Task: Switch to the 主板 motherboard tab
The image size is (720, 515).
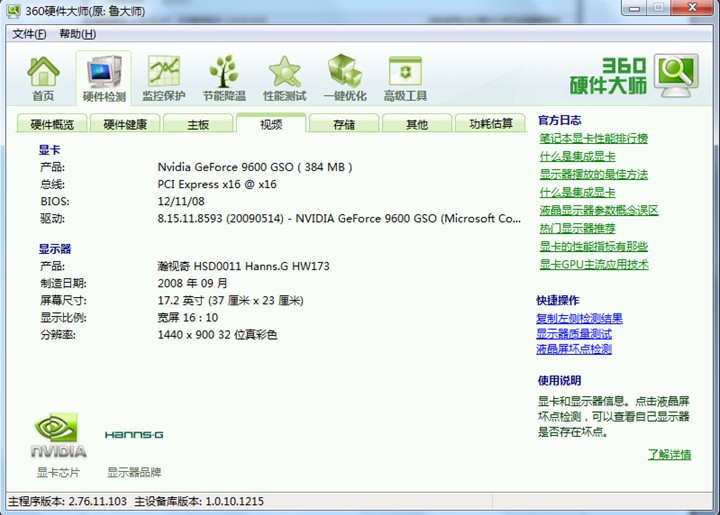Action: 198,124
